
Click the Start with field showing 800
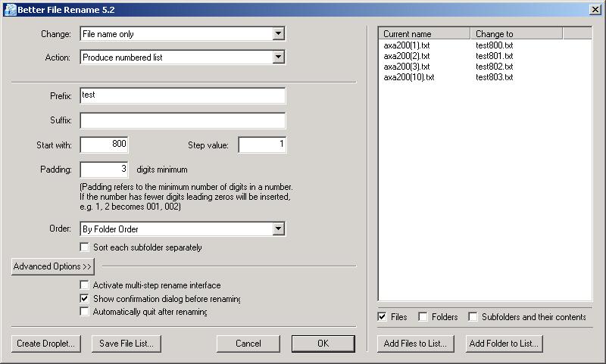[x=104, y=145]
